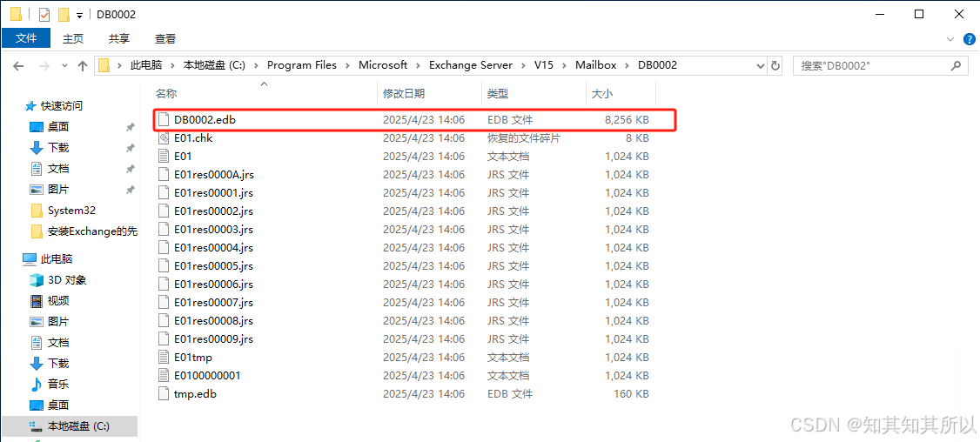This screenshot has width=980, height=442.
Task: Navigate to Exchange Server breadcrumb
Action: pos(471,65)
